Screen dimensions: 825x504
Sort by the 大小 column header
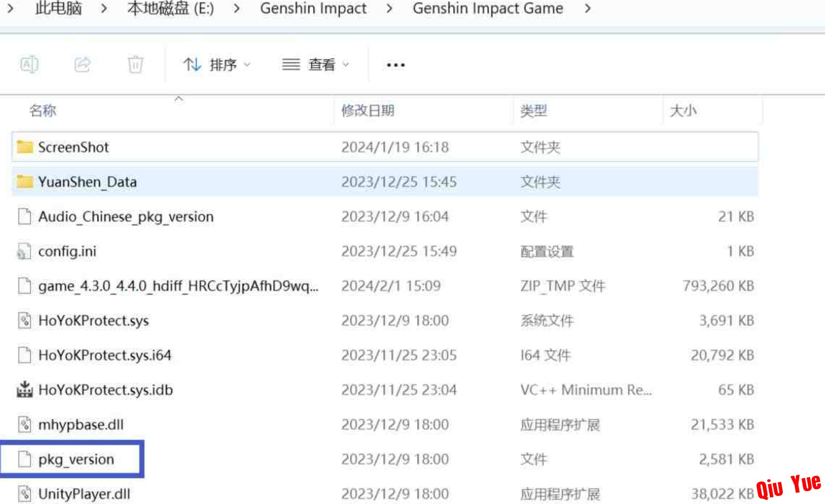click(683, 111)
